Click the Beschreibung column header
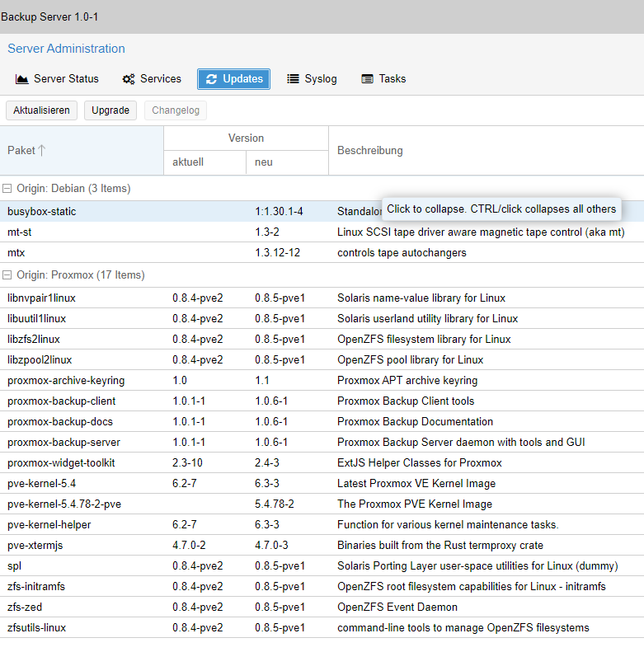 tap(487, 151)
